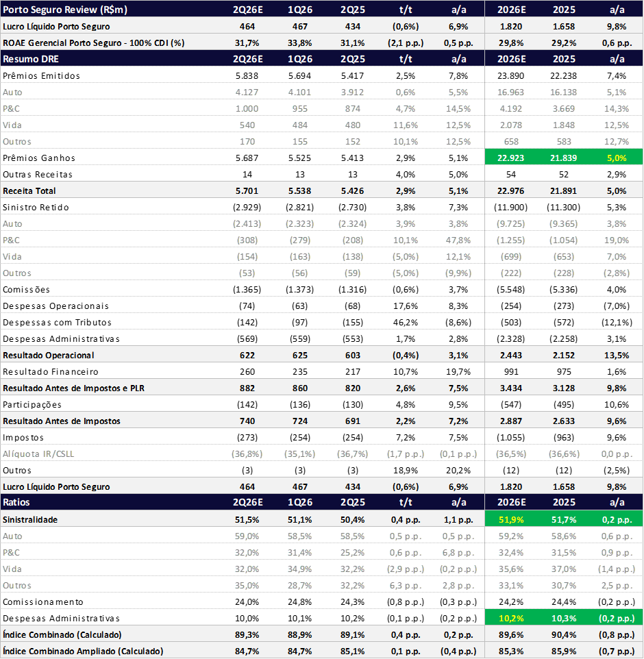Click the 'Impostos' row label
The width and height of the screenshot is (644, 659).
[23, 438]
